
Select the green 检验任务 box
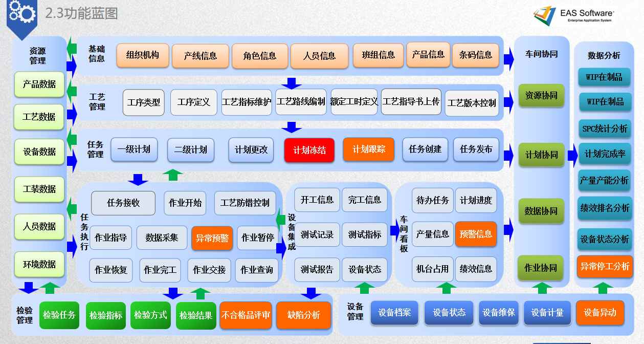(59, 315)
